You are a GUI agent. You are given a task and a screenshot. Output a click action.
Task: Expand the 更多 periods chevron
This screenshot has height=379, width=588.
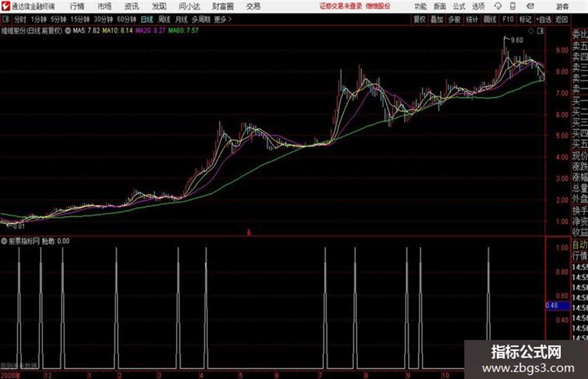(230, 19)
